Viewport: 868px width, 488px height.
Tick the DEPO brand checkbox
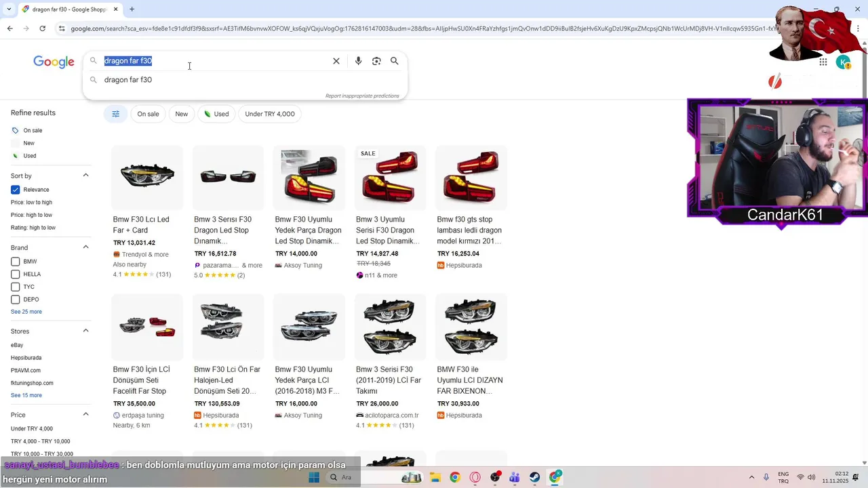(x=15, y=300)
